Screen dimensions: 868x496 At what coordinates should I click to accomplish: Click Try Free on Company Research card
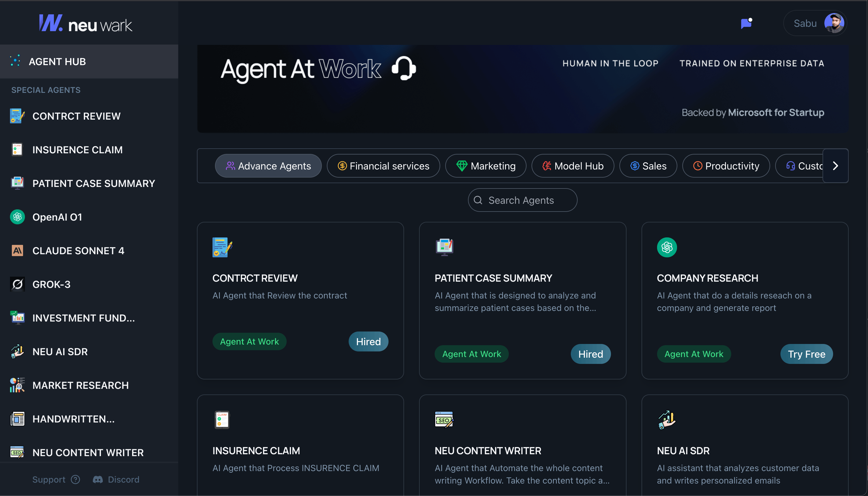806,354
